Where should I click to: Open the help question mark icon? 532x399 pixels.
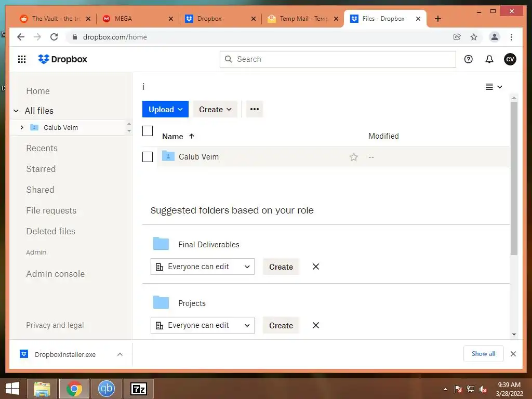[468, 59]
